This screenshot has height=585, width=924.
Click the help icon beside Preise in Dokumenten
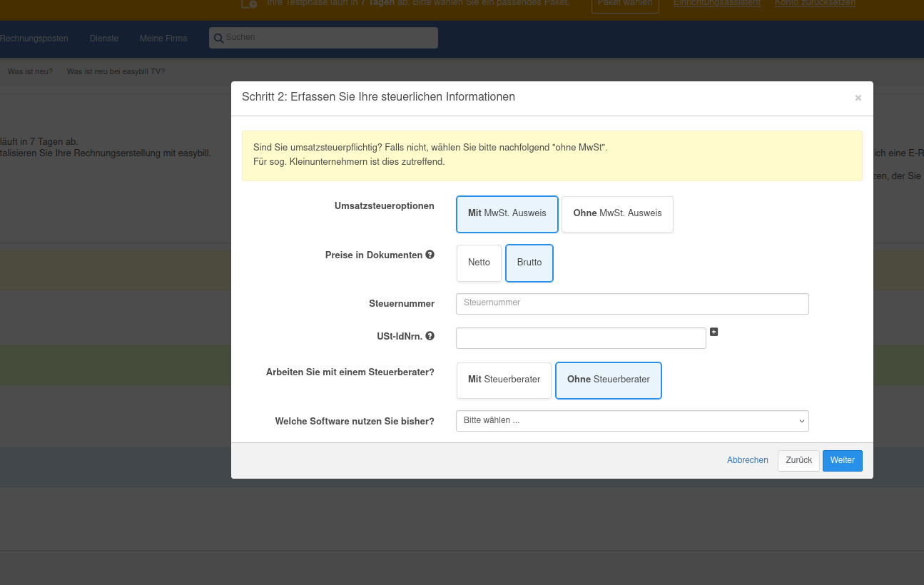[430, 255]
